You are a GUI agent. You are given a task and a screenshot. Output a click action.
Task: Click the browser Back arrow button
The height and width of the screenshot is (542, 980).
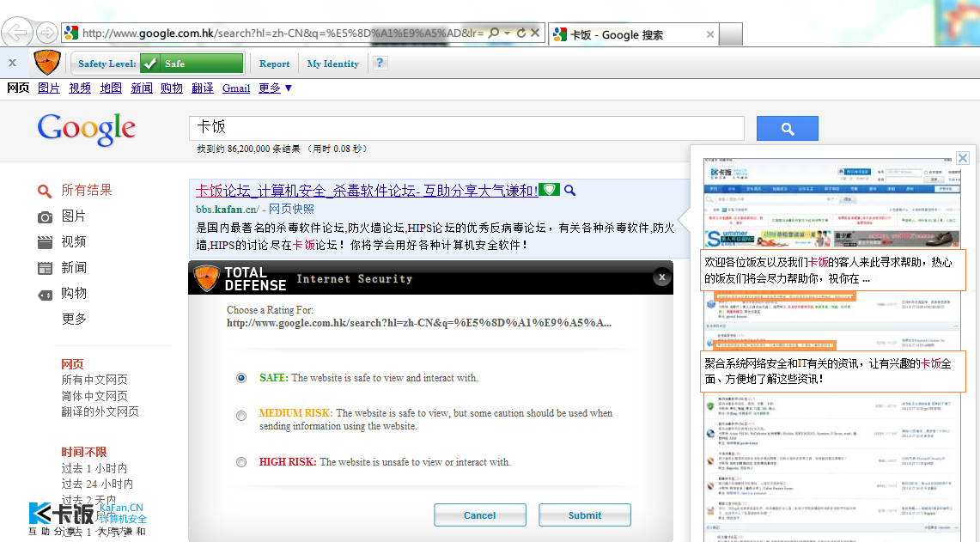pyautogui.click(x=17, y=32)
